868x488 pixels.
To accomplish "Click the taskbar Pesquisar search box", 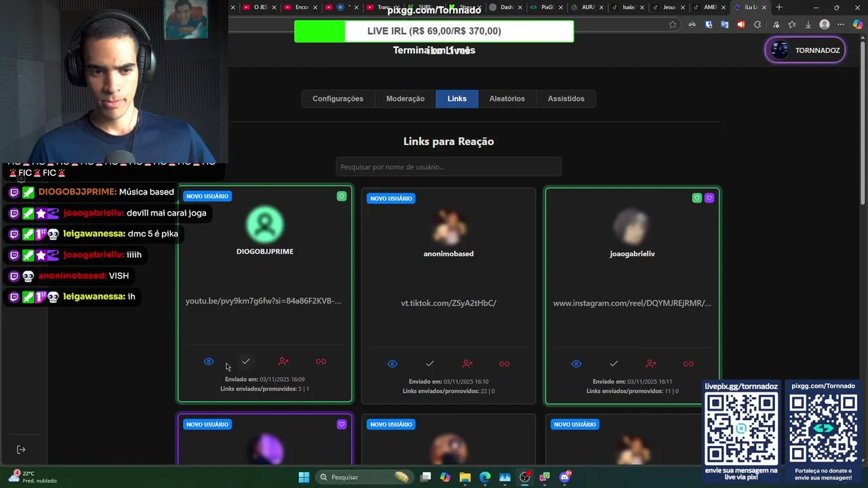I will tap(364, 477).
